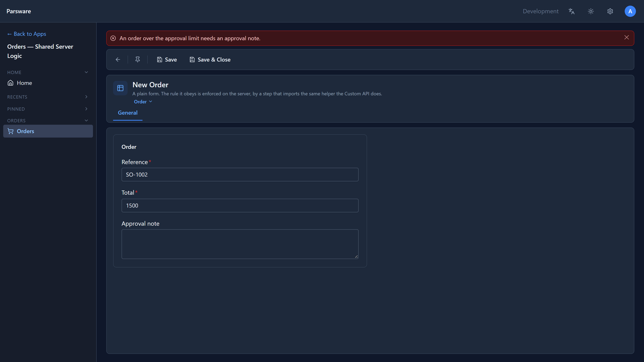Viewport: 644px width, 362px height.
Task: Focus the Reference input field
Action: pyautogui.click(x=240, y=175)
